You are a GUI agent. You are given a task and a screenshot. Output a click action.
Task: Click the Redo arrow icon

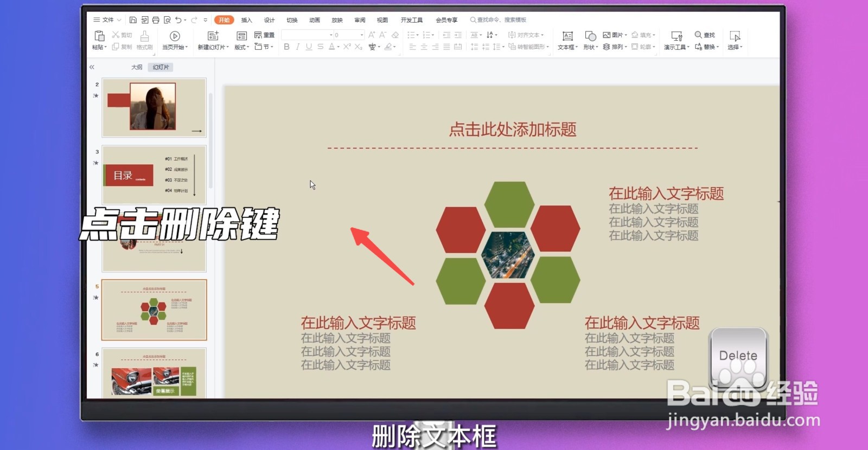194,20
